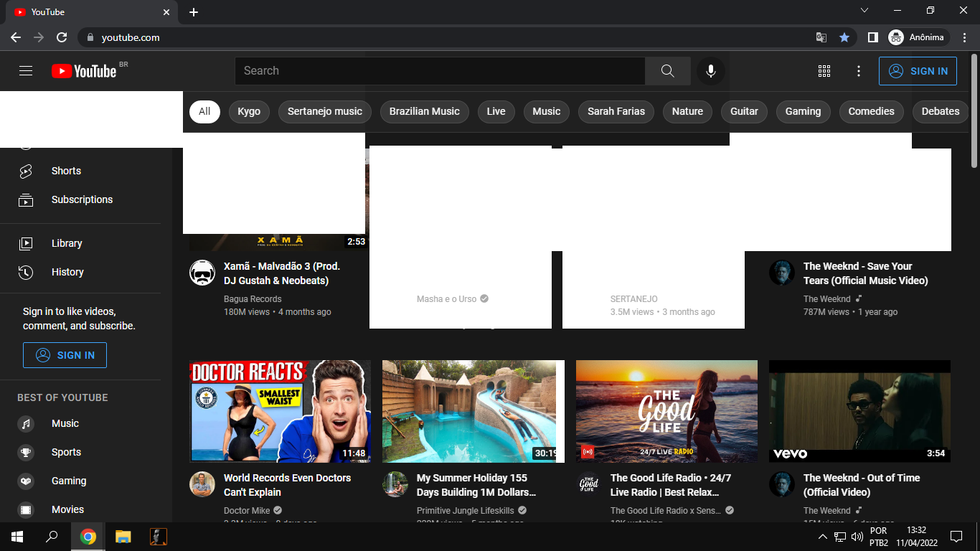This screenshot has width=980, height=551.
Task: Show hidden system tray icons
Action: click(x=823, y=537)
